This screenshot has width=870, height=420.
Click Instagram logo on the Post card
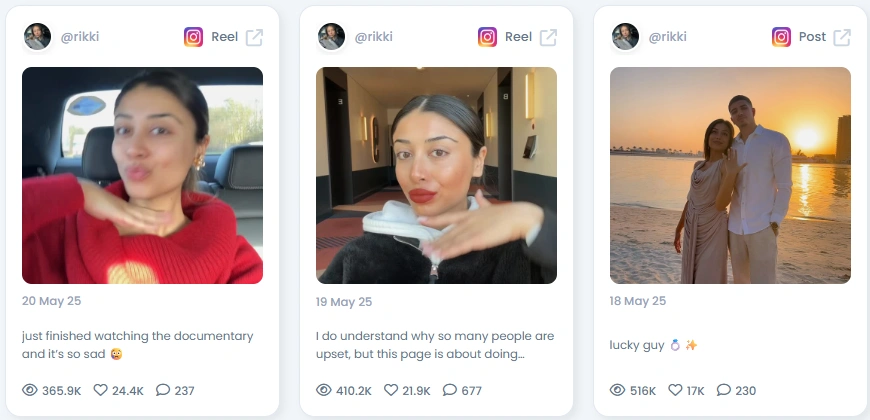click(x=781, y=37)
